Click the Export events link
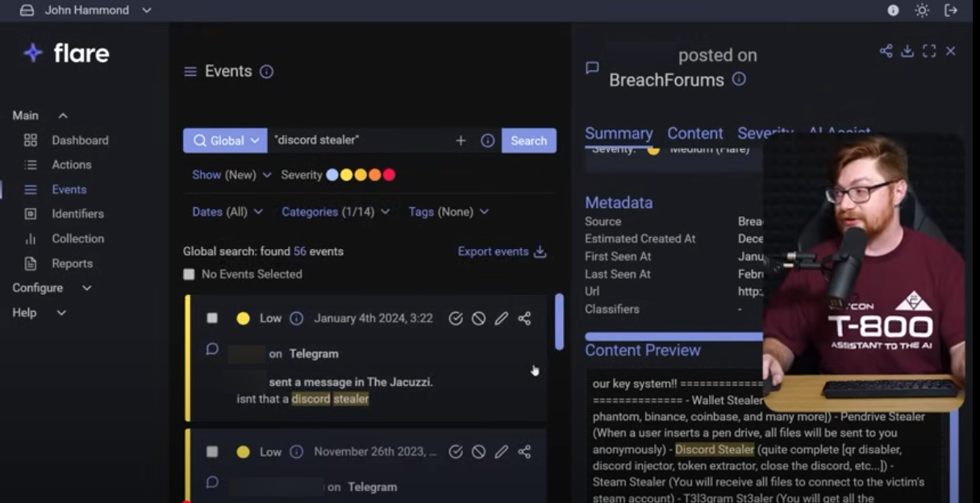Screen dimensions: 980x503 (502, 251)
